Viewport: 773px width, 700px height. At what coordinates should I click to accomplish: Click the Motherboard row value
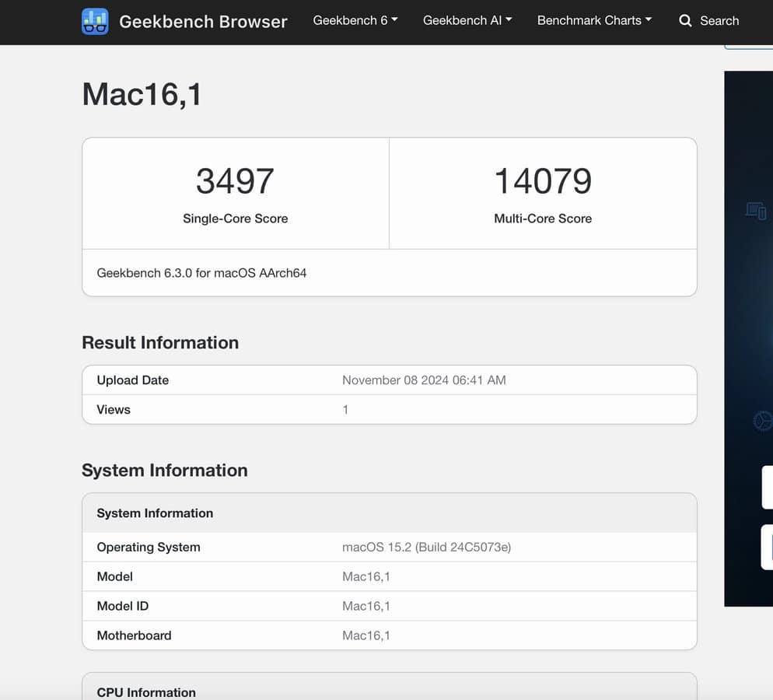point(366,635)
